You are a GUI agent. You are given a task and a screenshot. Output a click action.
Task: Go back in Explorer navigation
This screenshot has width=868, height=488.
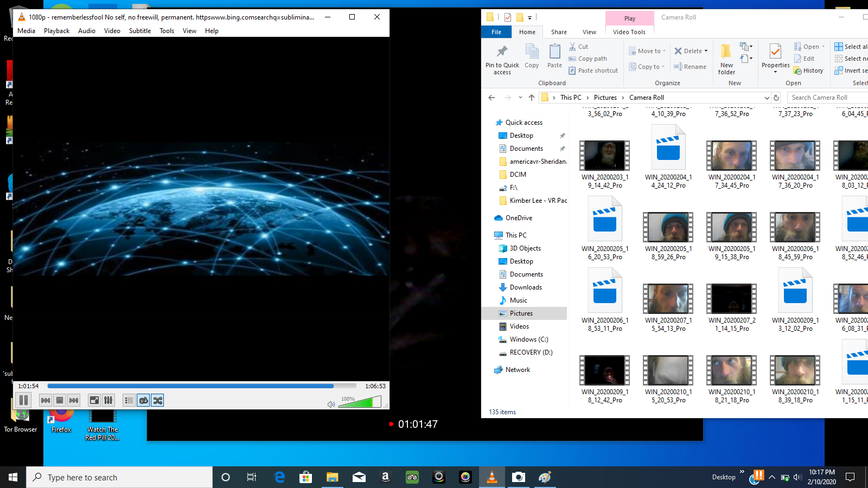(x=492, y=98)
